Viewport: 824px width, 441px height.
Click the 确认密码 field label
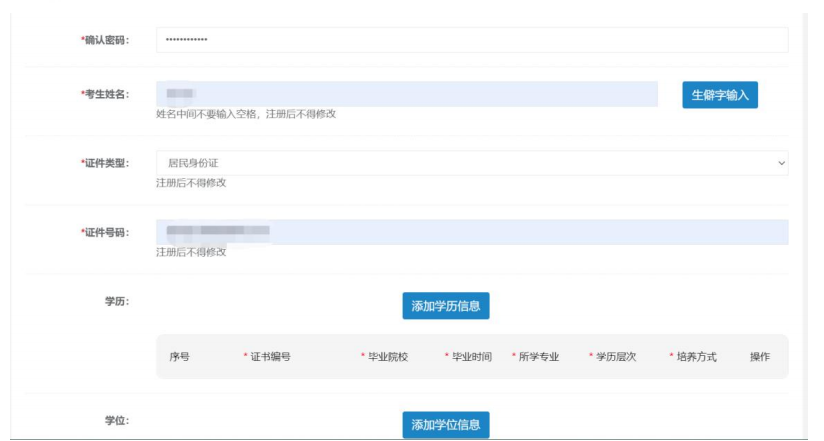(105, 40)
